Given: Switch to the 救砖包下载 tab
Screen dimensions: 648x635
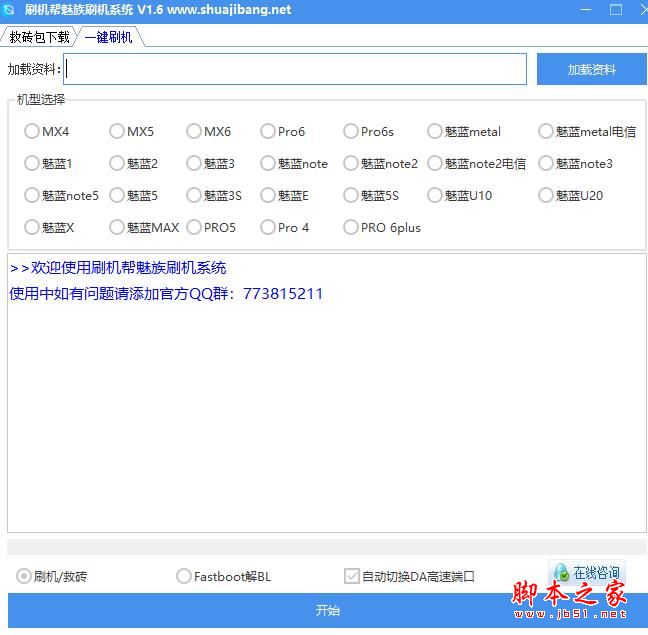Looking at the screenshot, I should click(39, 37).
